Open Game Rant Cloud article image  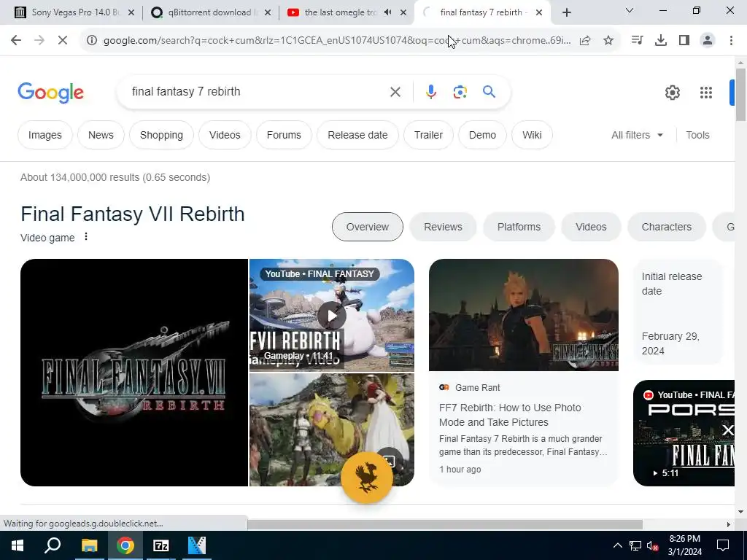[524, 315]
